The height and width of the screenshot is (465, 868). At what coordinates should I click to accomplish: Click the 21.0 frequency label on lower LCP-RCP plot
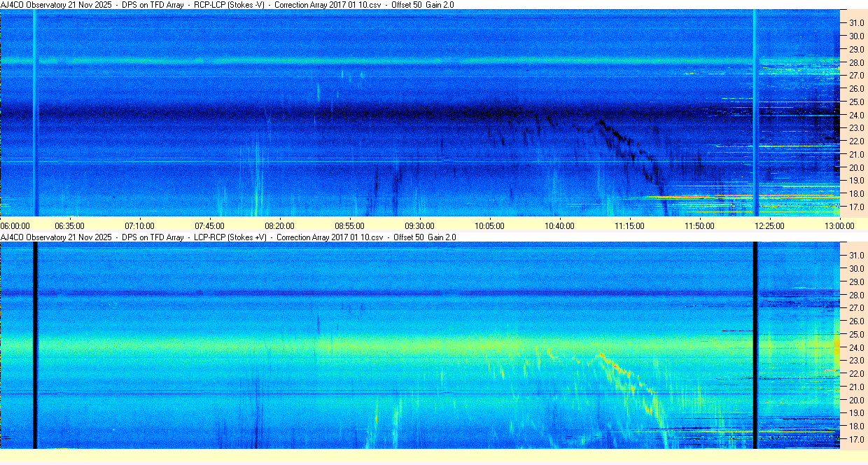click(x=857, y=387)
